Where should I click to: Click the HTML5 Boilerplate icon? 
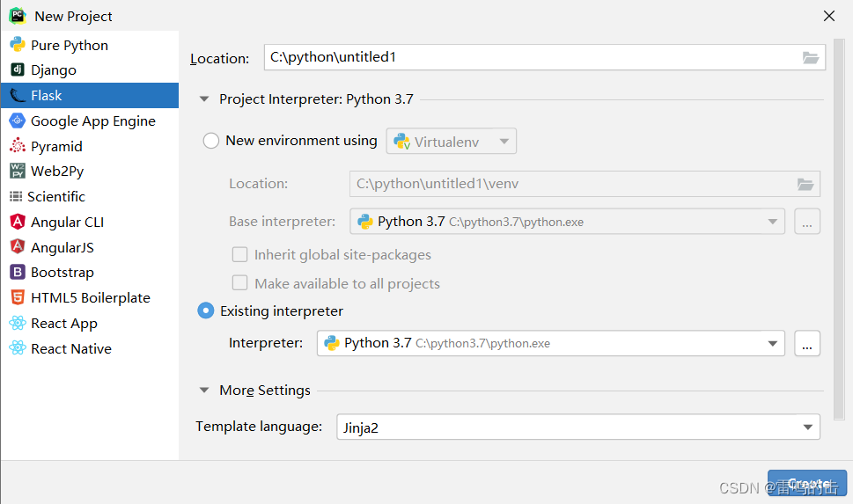point(17,298)
